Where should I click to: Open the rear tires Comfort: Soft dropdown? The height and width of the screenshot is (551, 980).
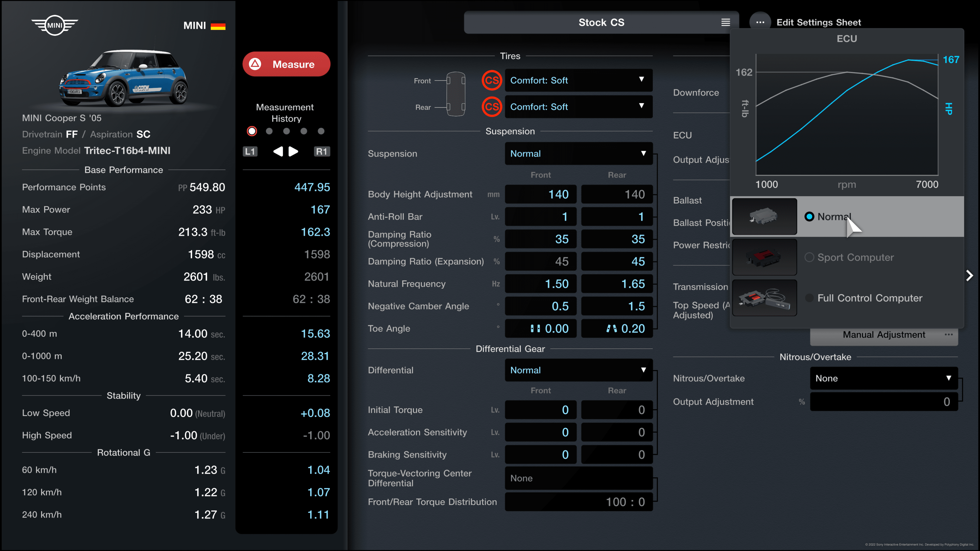click(579, 107)
